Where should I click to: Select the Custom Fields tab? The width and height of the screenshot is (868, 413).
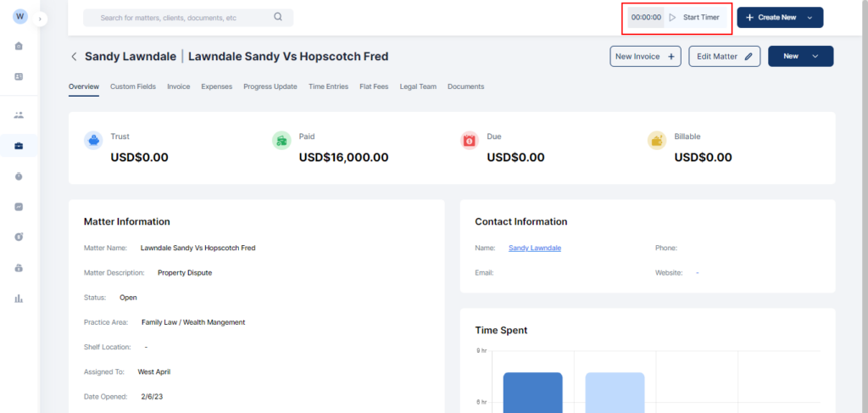[x=133, y=87]
